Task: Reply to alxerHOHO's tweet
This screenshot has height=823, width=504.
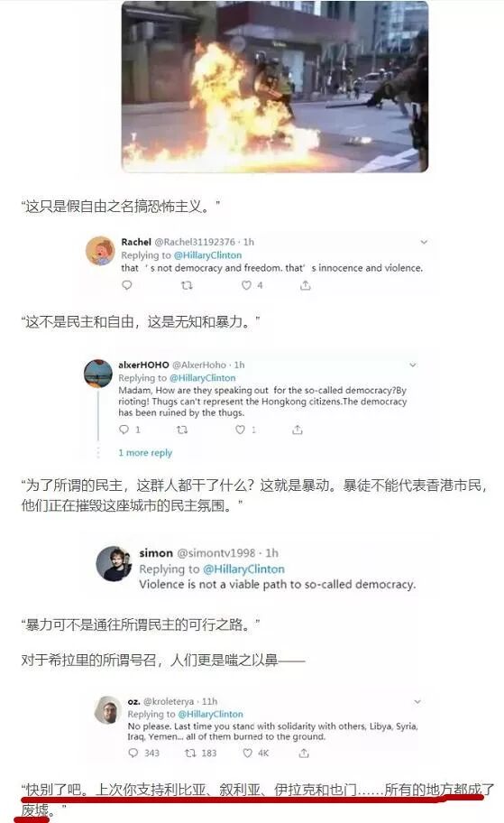Action: 124,430
